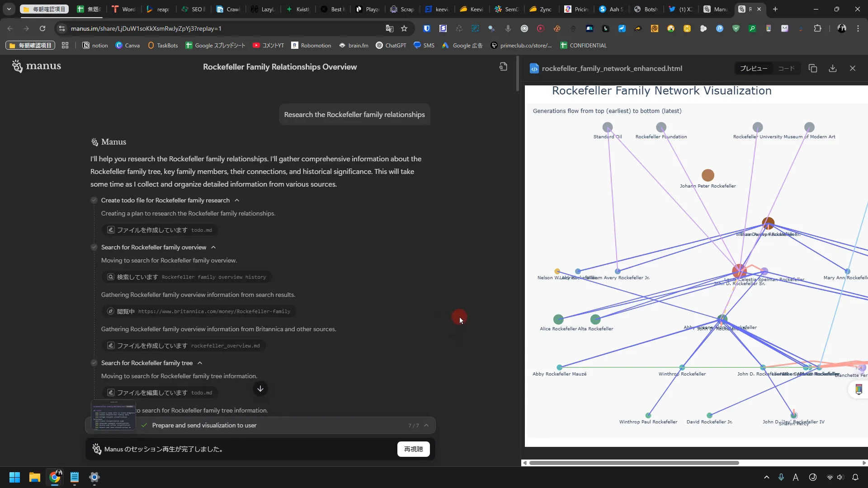Image resolution: width=868 pixels, height=488 pixels.
Task: Switch to the Pricing tab
Action: click(576, 9)
